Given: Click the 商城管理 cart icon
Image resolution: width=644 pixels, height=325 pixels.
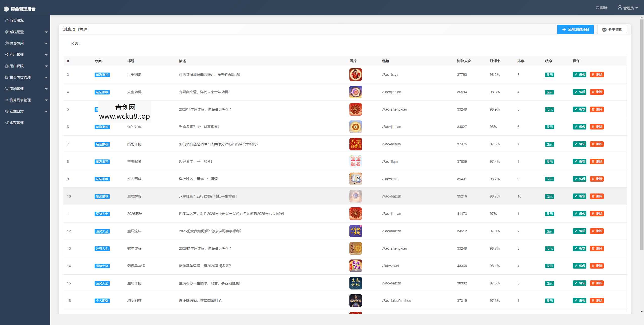Looking at the screenshot, I should click(x=7, y=89).
